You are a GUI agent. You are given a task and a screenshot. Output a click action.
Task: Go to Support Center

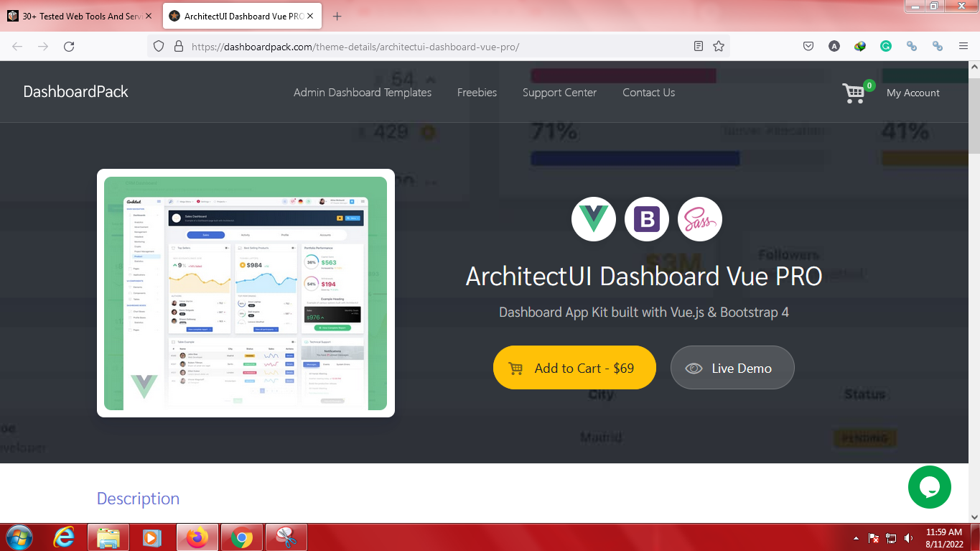point(559,92)
